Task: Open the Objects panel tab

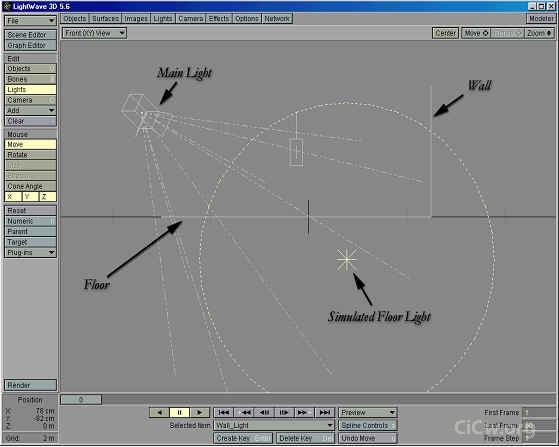Action: pyautogui.click(x=75, y=19)
